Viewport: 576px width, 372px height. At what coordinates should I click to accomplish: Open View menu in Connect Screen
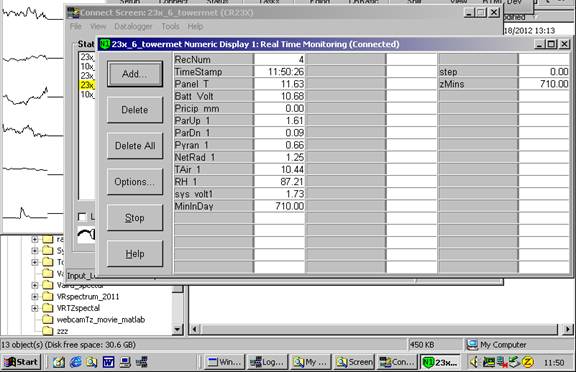[98, 26]
